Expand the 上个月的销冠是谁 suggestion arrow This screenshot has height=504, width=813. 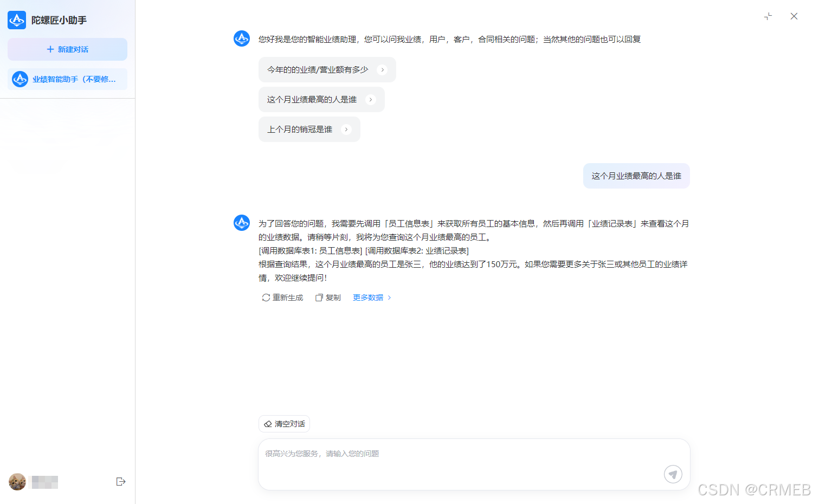(x=346, y=129)
